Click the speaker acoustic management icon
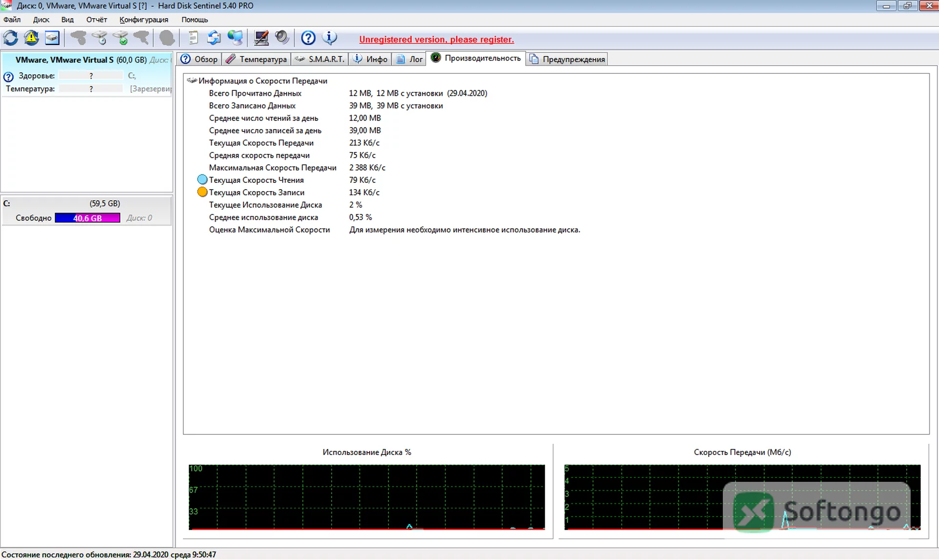Viewport: 939px width, 560px height. pyautogui.click(x=282, y=38)
